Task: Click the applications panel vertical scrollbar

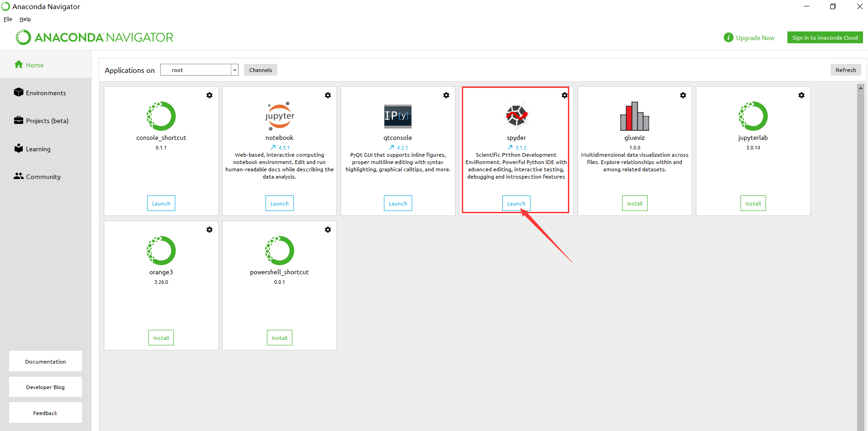Action: [861, 257]
